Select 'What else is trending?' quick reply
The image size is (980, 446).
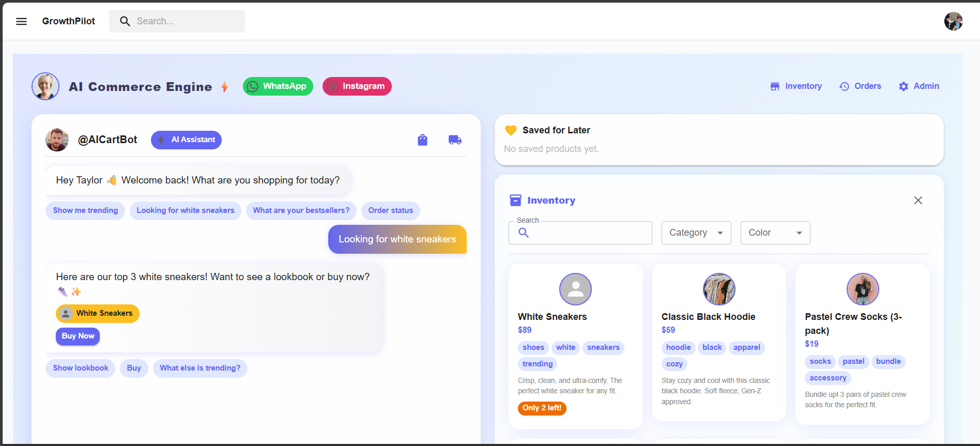pyautogui.click(x=200, y=368)
